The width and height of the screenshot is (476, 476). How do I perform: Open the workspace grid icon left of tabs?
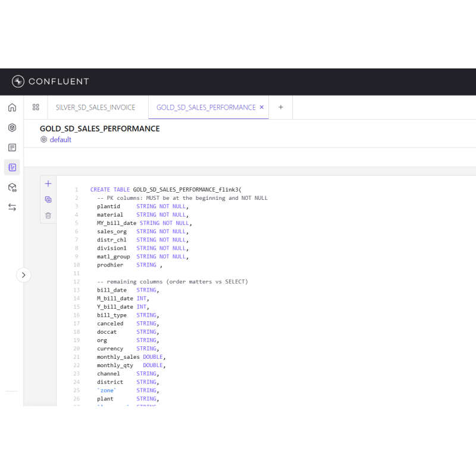coord(36,107)
